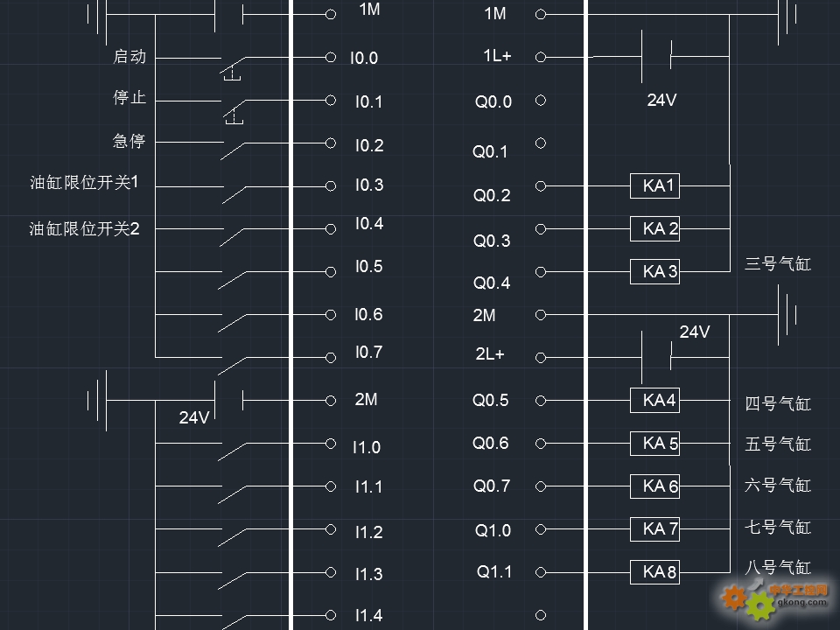
Task: Click the I1.0 input terminal label
Action: click(x=367, y=447)
